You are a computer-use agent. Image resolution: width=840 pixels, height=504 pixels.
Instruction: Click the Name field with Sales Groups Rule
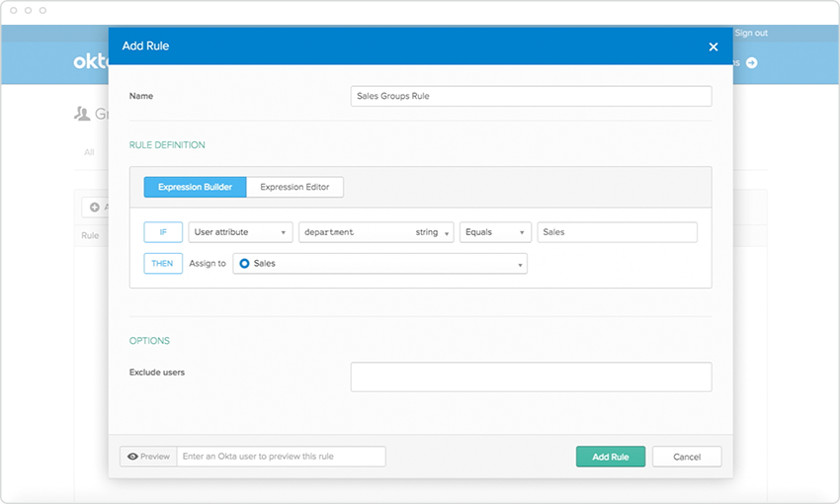(531, 96)
